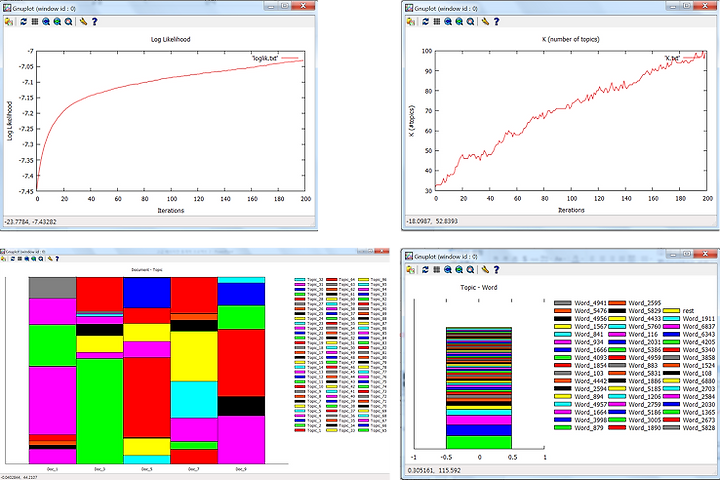
Task: Copy the Topic - Word plot to clipboard
Action: (x=411, y=270)
